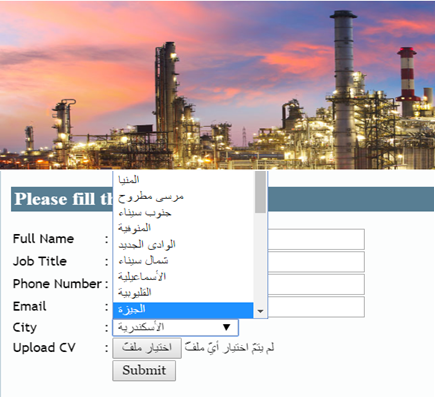Open the City dropdown arrow

[227, 327]
